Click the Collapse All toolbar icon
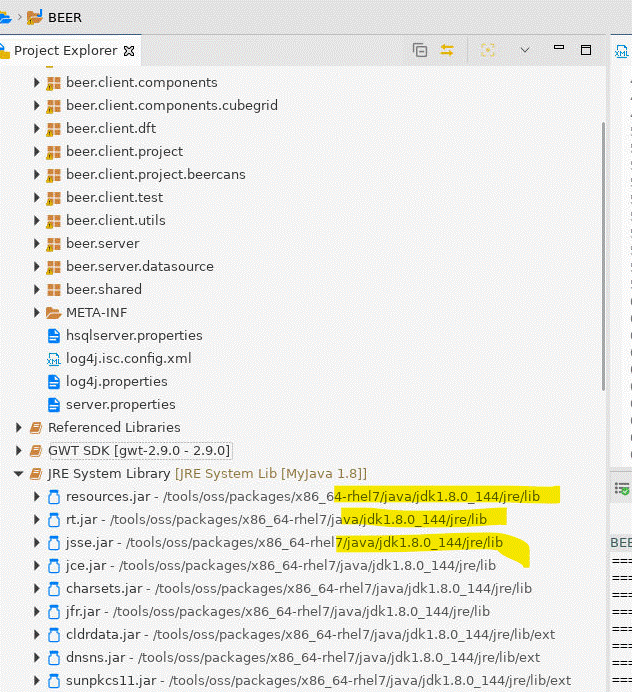Image resolution: width=632 pixels, height=692 pixels. [420, 50]
